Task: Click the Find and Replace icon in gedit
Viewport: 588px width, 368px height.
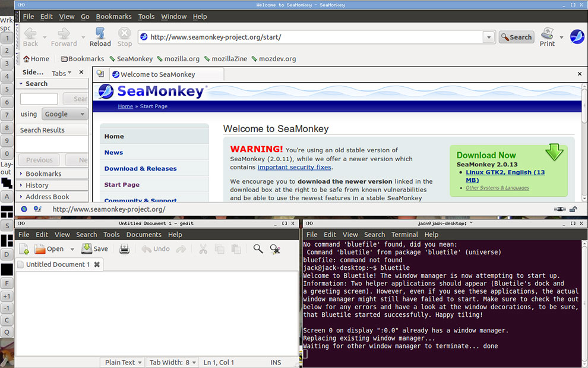Action: pos(275,249)
